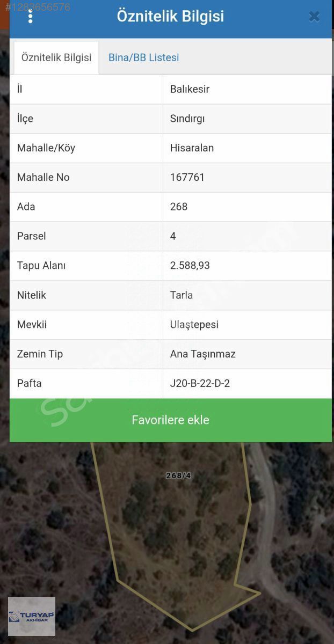Screen dimensions: 334x644
Task: Select the Mevkii value Ulaştepesi
Action: coord(194,325)
